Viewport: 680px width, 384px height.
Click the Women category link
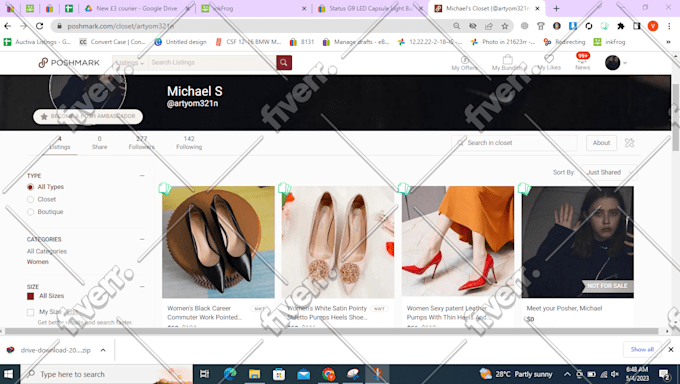38,262
